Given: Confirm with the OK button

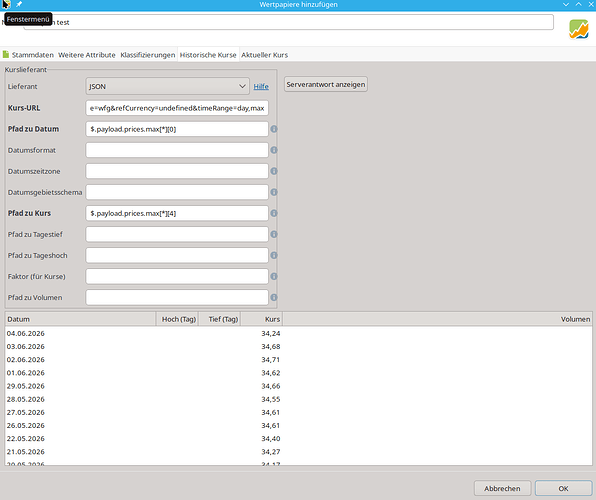Looking at the screenshot, I should point(563,489).
